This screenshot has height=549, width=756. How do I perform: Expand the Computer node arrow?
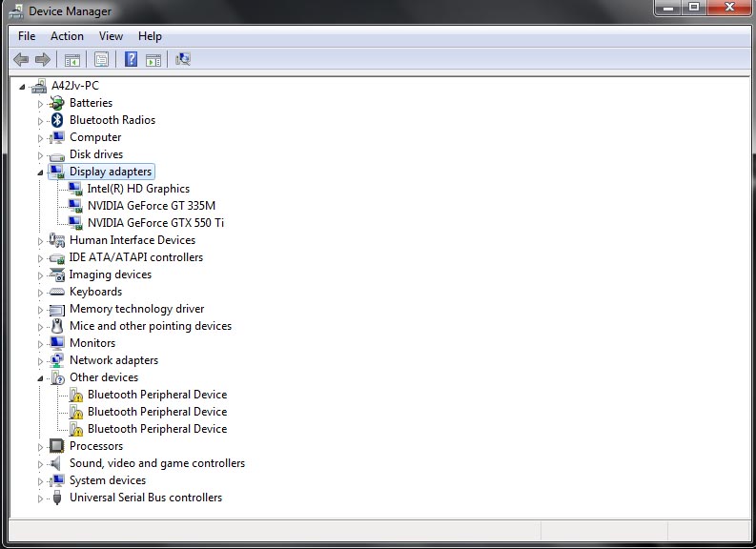pyautogui.click(x=40, y=138)
